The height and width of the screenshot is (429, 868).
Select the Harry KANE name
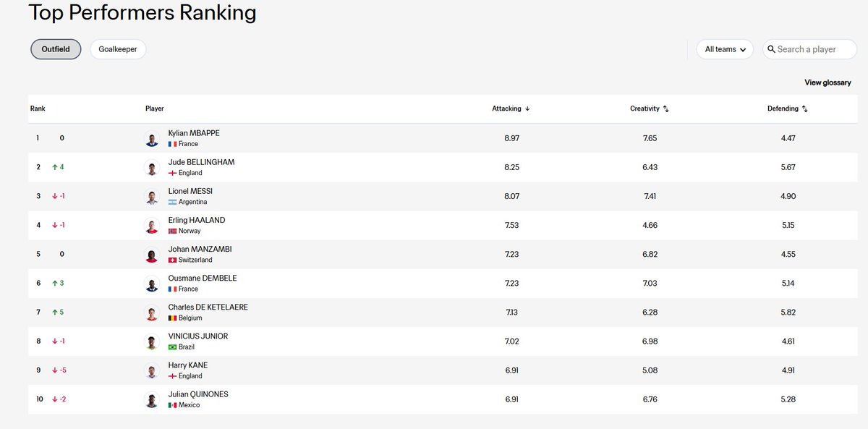pos(187,365)
